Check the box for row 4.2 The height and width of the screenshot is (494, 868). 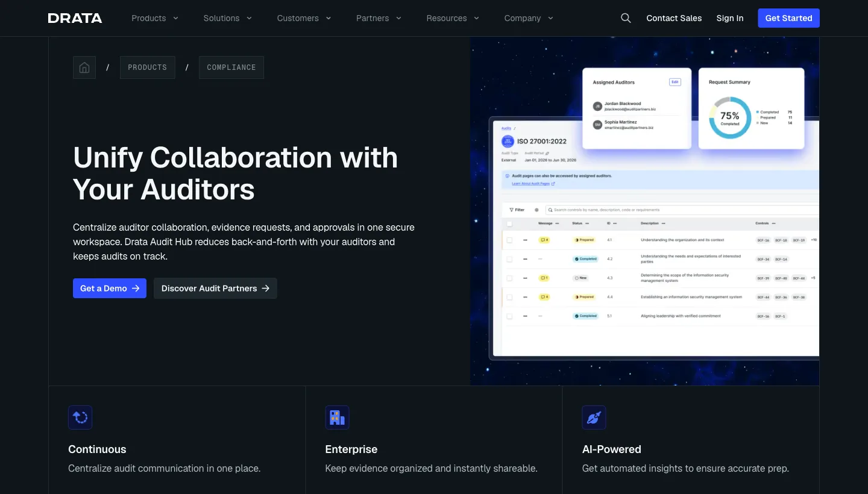tap(509, 259)
